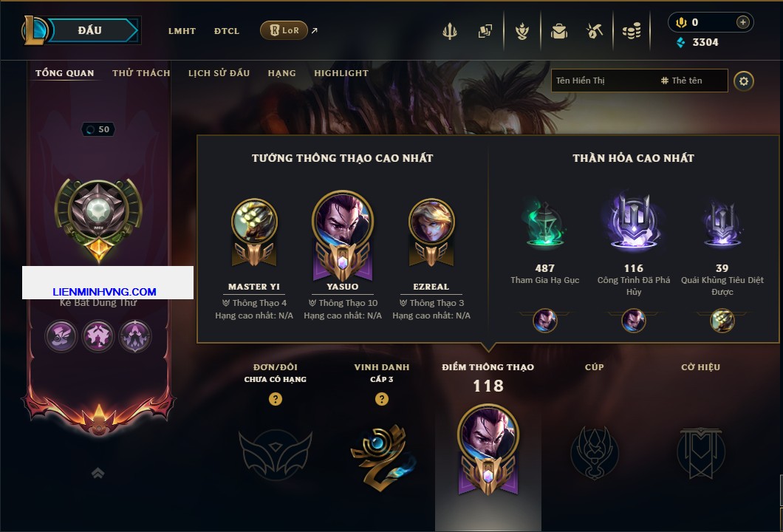Screen dimensions: 783x532
Task: Open the Loot crafting icon
Action: [522, 31]
